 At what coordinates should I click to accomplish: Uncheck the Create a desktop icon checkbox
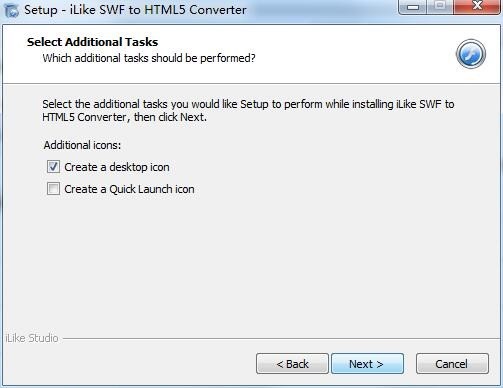[x=53, y=167]
